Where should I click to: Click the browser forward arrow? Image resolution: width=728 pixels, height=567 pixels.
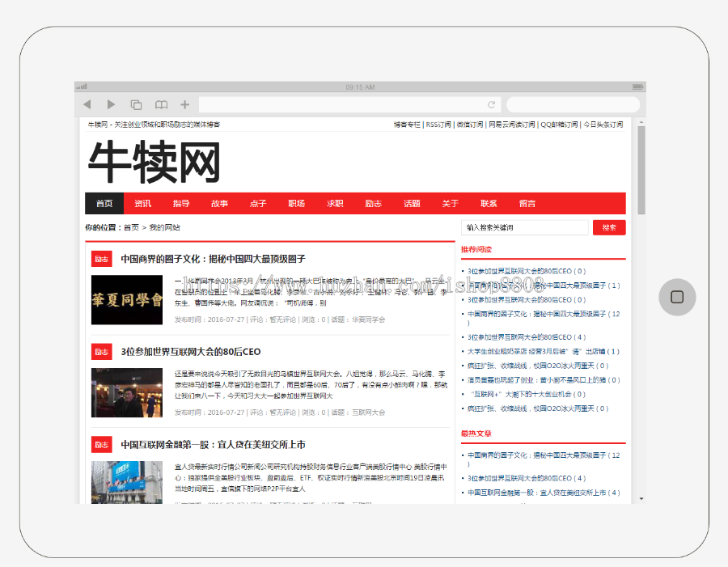tap(112, 104)
